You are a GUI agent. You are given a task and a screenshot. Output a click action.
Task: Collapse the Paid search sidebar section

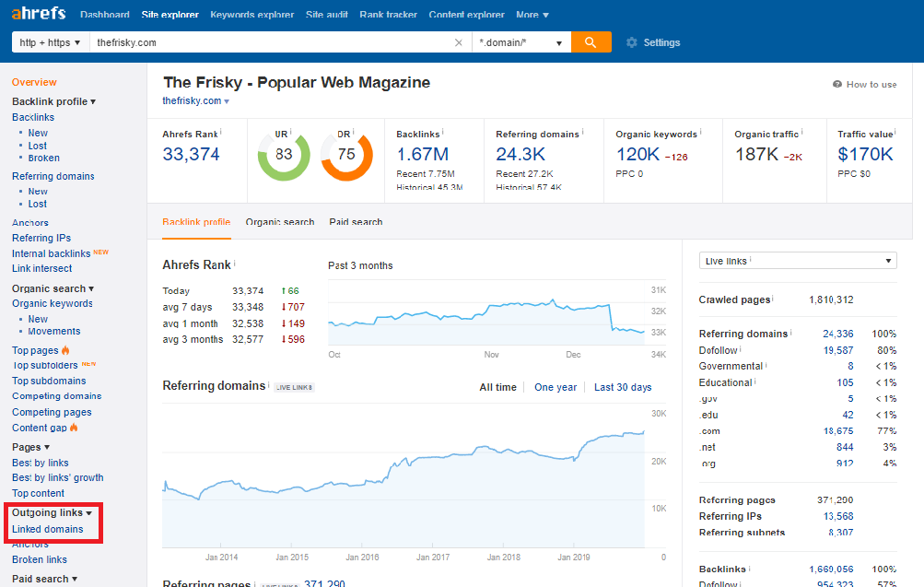pos(45,579)
